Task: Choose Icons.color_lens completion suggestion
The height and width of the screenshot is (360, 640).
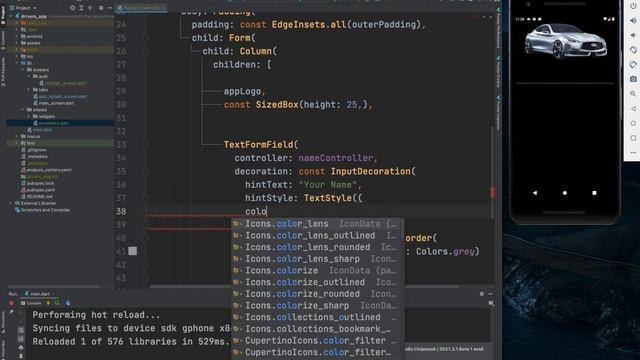Action: (x=318, y=224)
